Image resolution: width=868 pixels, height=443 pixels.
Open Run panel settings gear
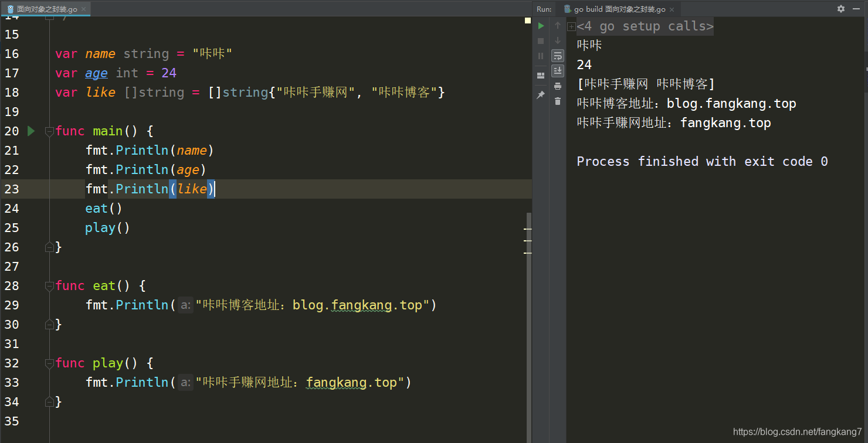click(841, 9)
